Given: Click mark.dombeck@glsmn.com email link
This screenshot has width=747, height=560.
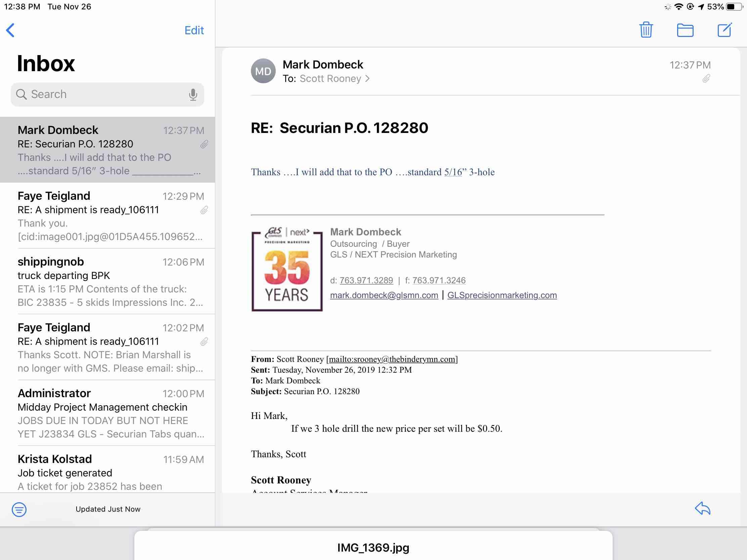Looking at the screenshot, I should point(384,295).
